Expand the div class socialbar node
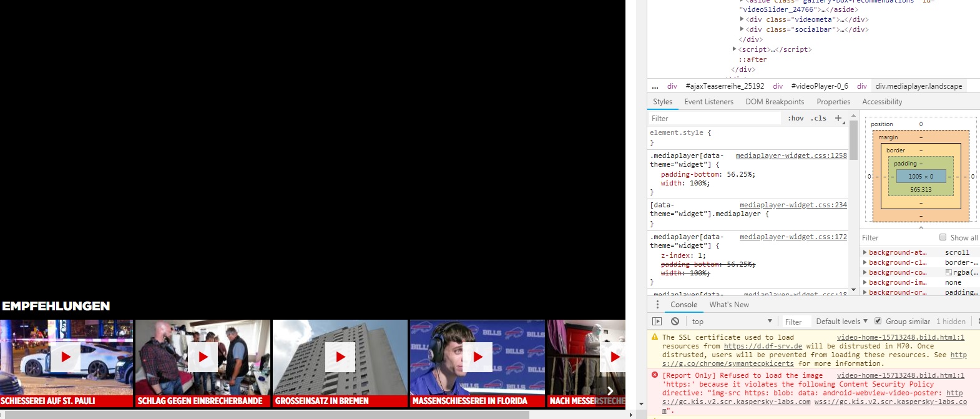The width and height of the screenshot is (980, 419). coord(742,29)
